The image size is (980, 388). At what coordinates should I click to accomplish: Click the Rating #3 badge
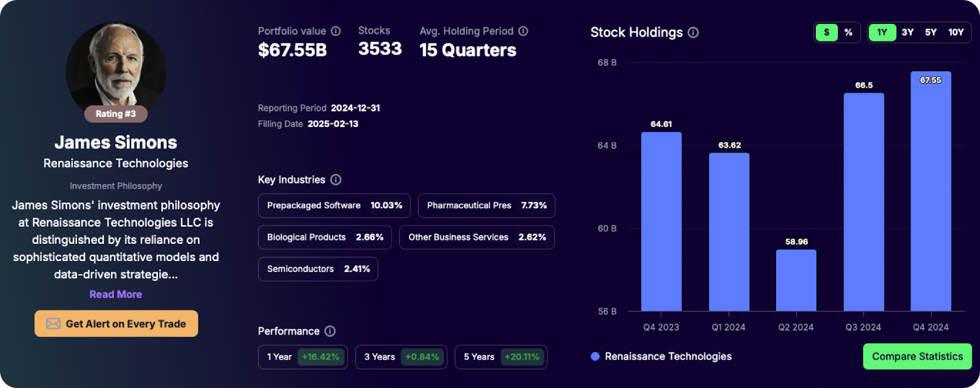click(116, 114)
